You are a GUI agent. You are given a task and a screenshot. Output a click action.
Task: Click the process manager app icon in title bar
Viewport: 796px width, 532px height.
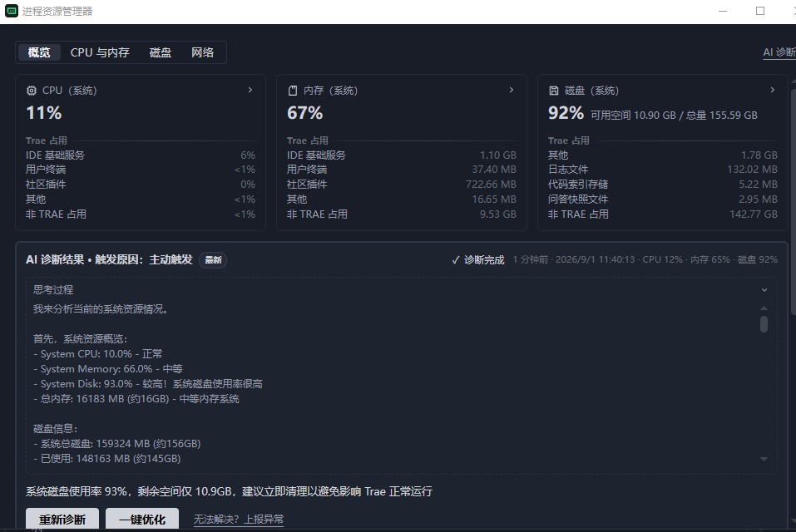coord(11,11)
